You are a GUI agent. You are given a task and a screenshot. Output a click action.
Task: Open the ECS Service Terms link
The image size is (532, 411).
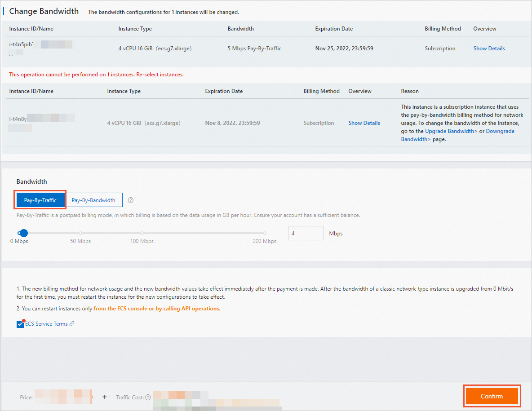click(x=46, y=324)
